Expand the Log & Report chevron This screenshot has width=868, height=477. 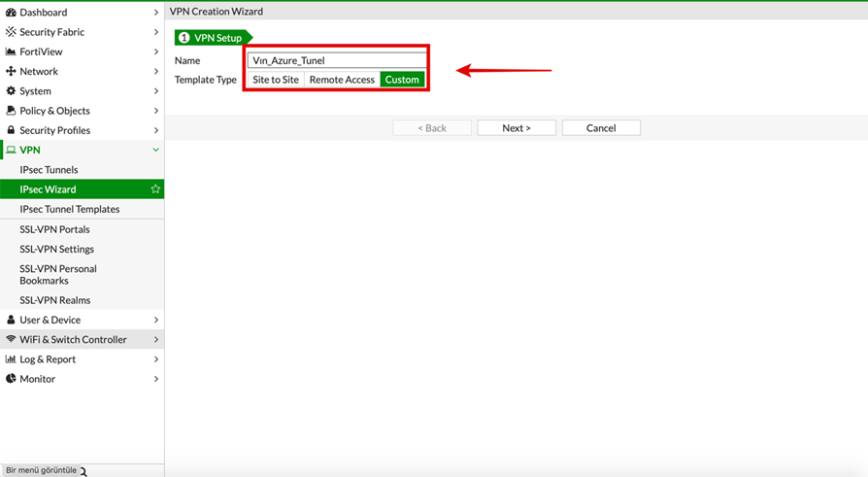[156, 359]
